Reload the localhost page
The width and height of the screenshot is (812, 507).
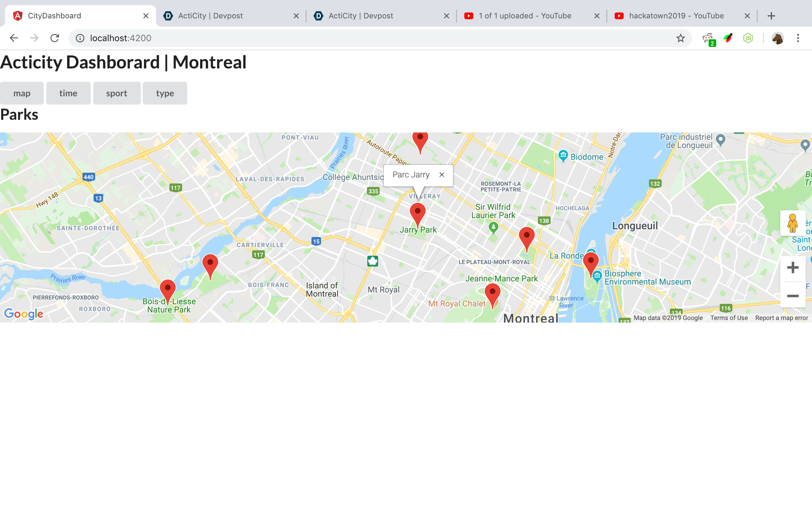click(x=55, y=38)
